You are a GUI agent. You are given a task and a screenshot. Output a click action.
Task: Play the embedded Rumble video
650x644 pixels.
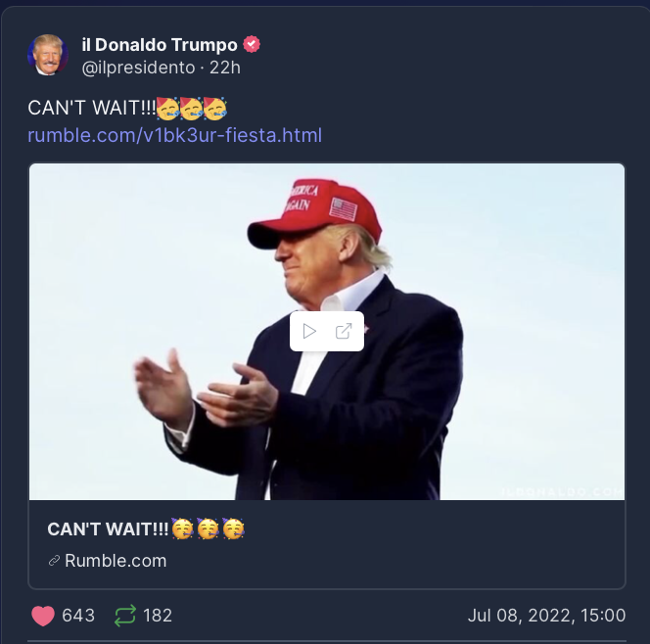[309, 331]
